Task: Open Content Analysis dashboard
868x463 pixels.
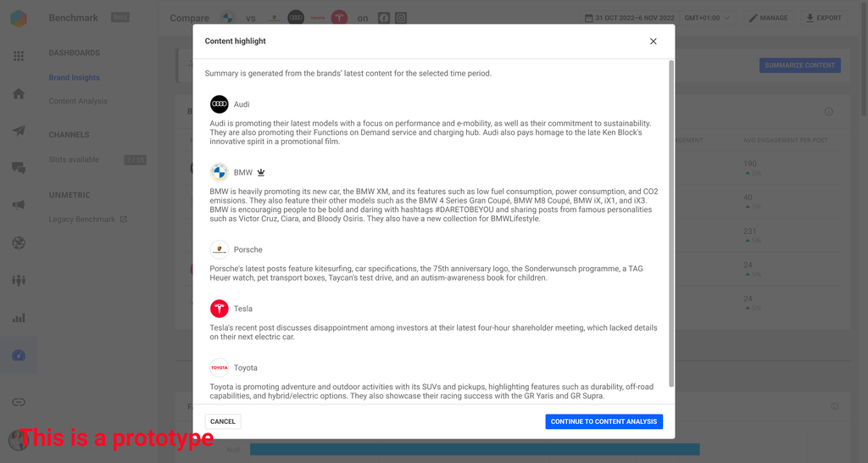Action: 78,101
